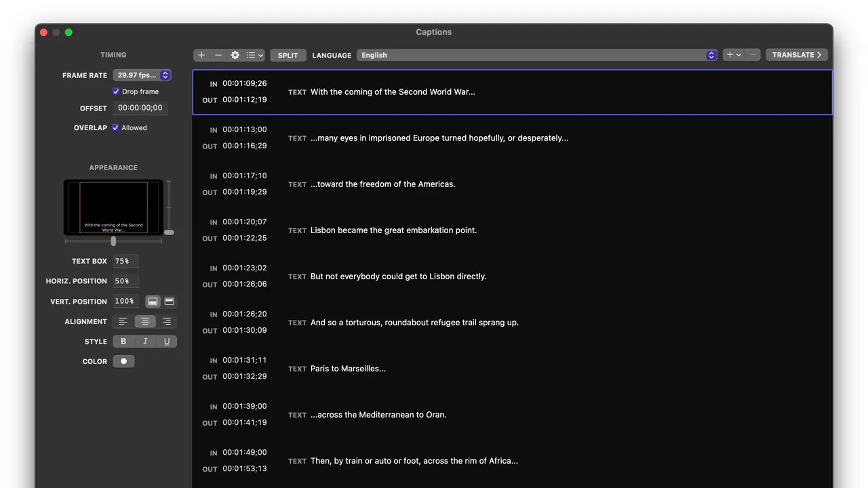Edit OUT timecode 00:01:19;29
Image resolution: width=868 pixels, height=488 pixels.
click(x=245, y=192)
